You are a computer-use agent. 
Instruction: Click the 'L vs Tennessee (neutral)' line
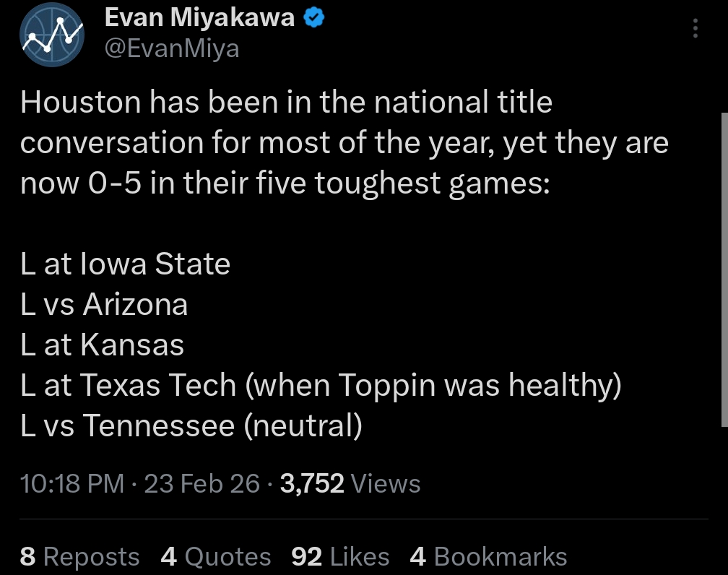point(191,425)
